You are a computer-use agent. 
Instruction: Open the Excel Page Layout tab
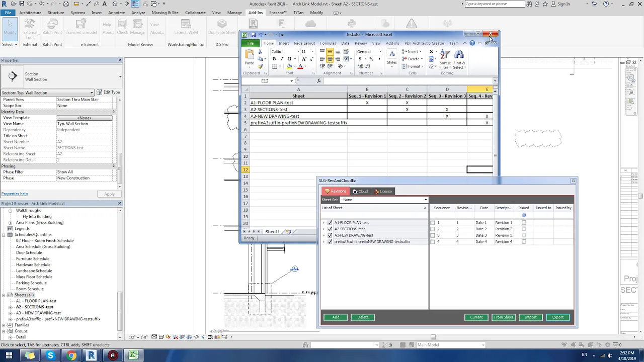pos(304,43)
